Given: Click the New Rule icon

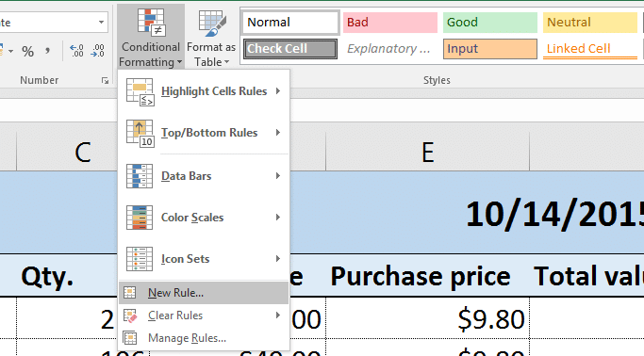Looking at the screenshot, I should click(130, 292).
